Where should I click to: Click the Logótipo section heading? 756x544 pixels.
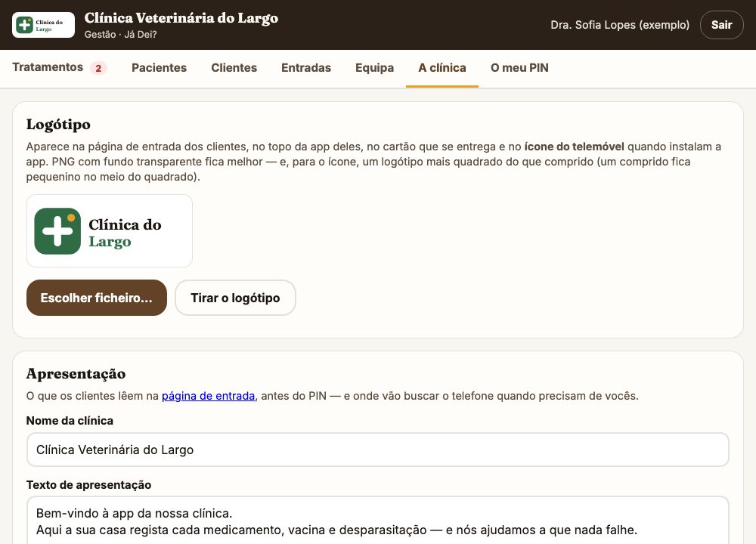[x=58, y=125]
